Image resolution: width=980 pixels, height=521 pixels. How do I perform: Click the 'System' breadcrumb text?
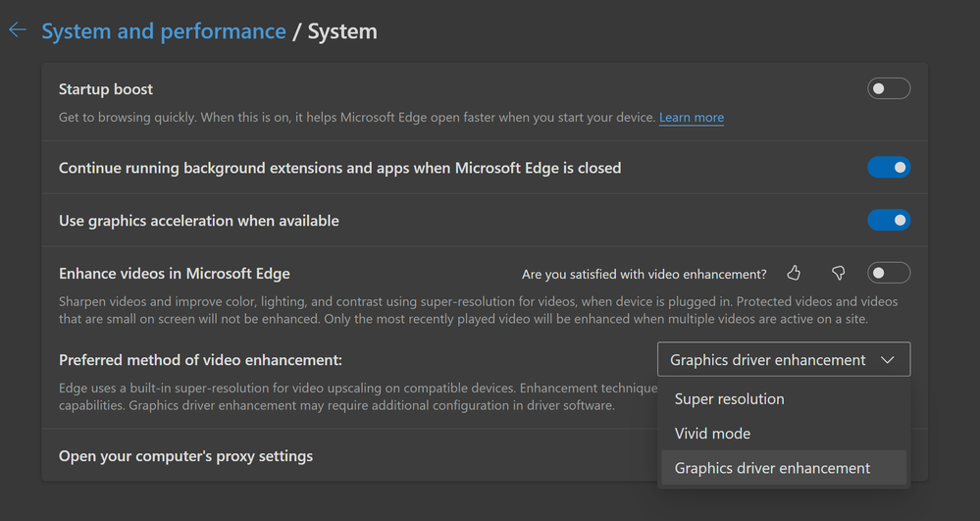(x=342, y=31)
